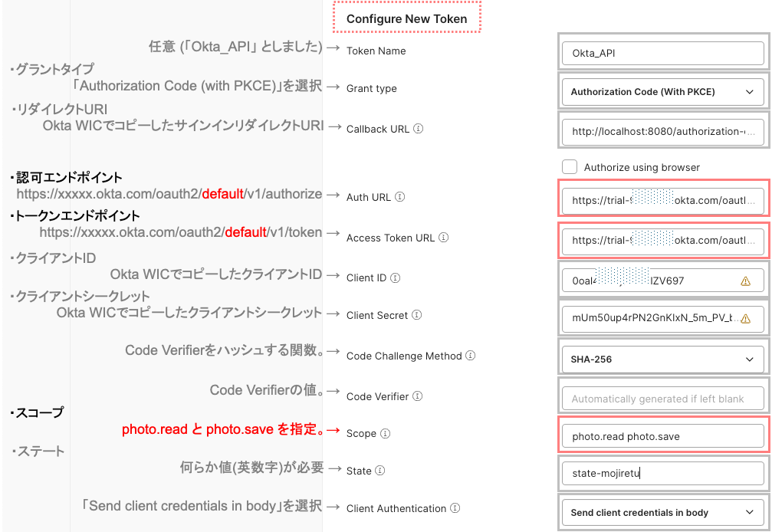
Task: Click the Client ID input field
Action: click(x=662, y=281)
